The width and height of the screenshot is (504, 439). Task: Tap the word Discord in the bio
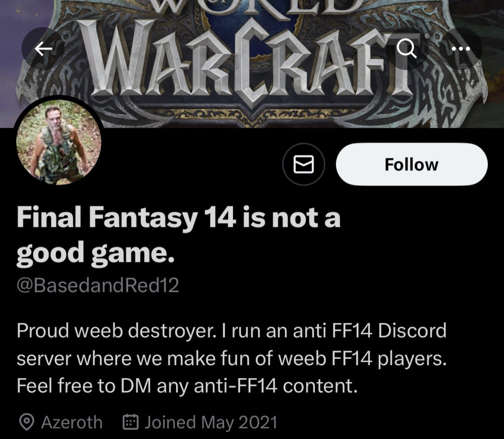[x=412, y=330]
